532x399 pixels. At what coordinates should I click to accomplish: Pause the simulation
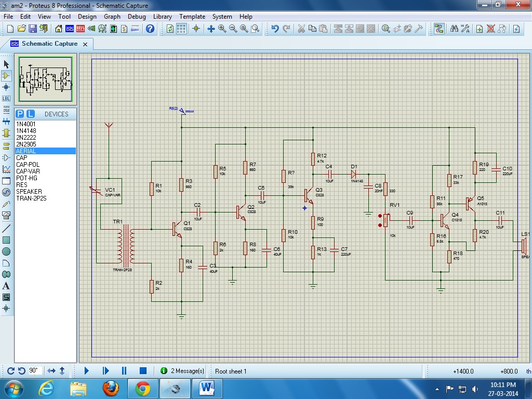click(x=124, y=370)
